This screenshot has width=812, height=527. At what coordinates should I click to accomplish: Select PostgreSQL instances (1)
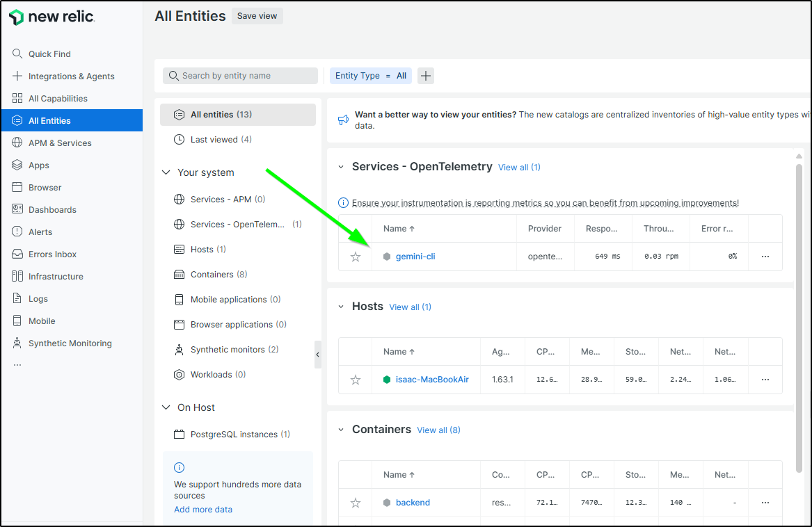[x=240, y=435]
